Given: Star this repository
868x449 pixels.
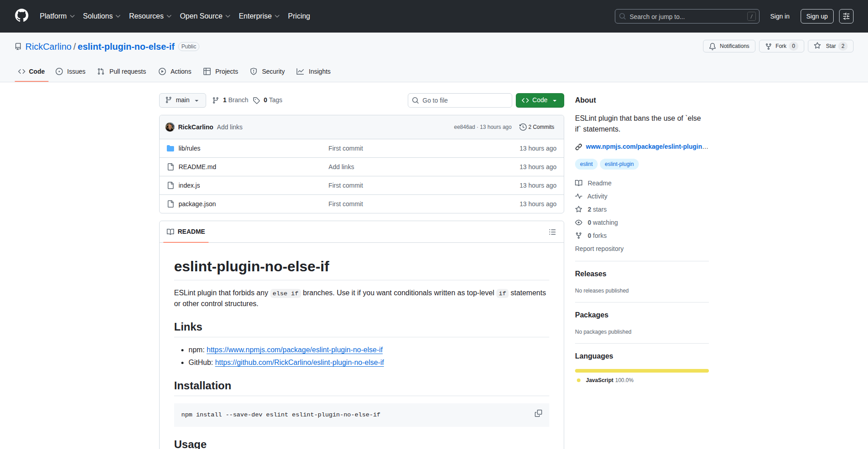Looking at the screenshot, I should (830, 46).
